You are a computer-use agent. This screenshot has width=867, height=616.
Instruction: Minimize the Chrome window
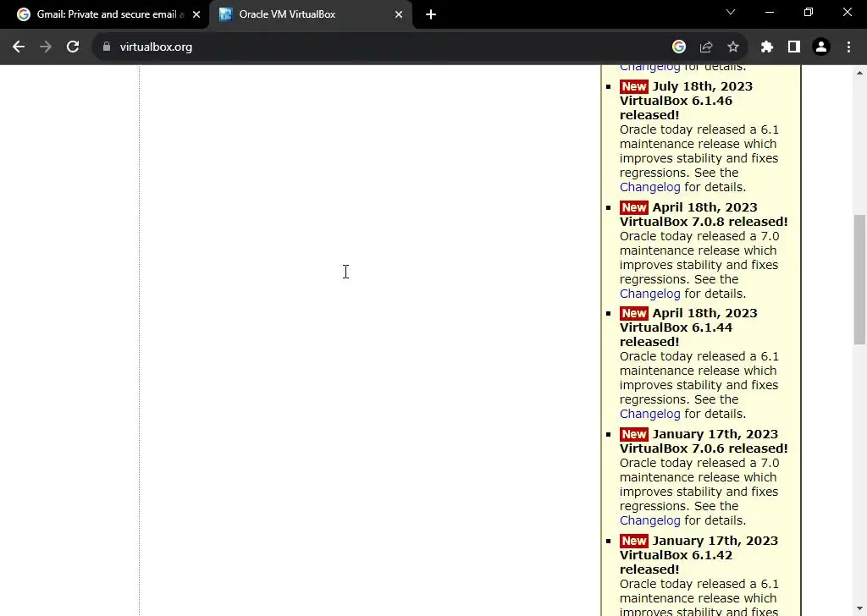769,12
